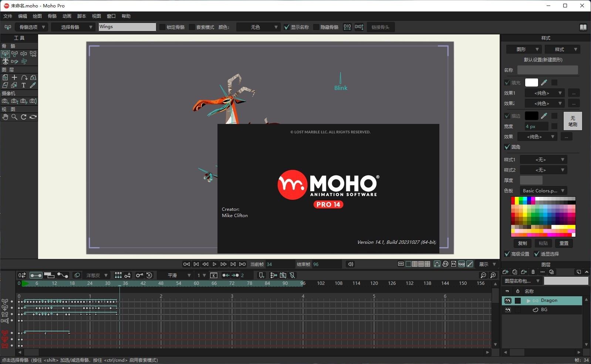Open the 骨骼选项 dropdown
Image resolution: width=591 pixels, height=364 pixels.
click(31, 27)
